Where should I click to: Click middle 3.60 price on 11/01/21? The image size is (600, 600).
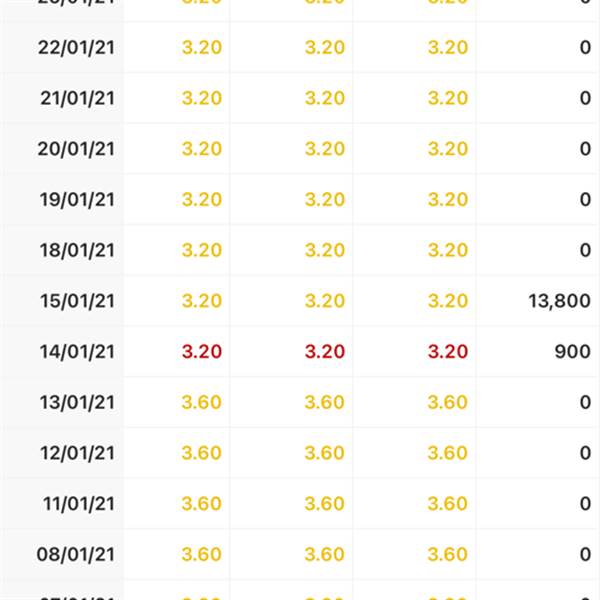pos(324,504)
